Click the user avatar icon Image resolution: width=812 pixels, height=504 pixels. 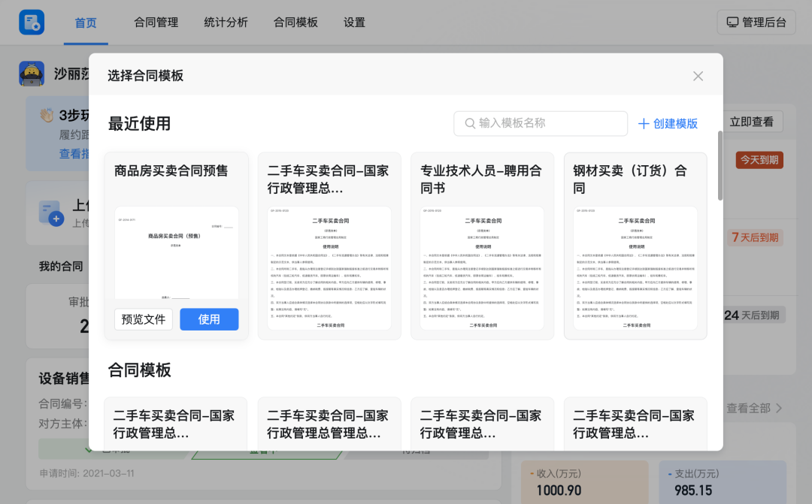32,74
